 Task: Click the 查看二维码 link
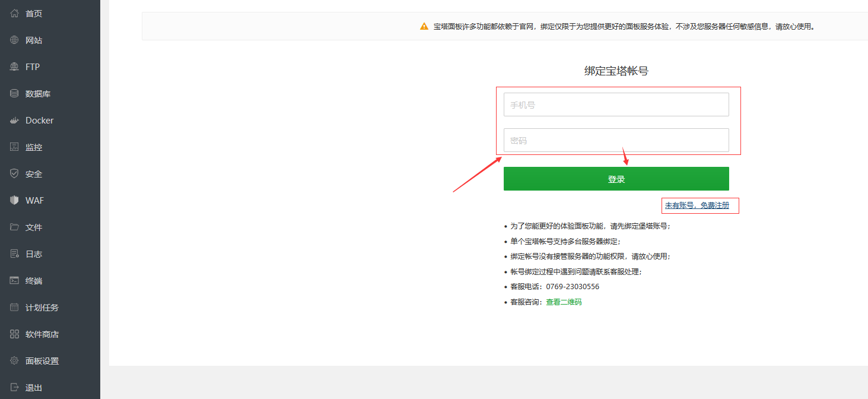point(564,302)
